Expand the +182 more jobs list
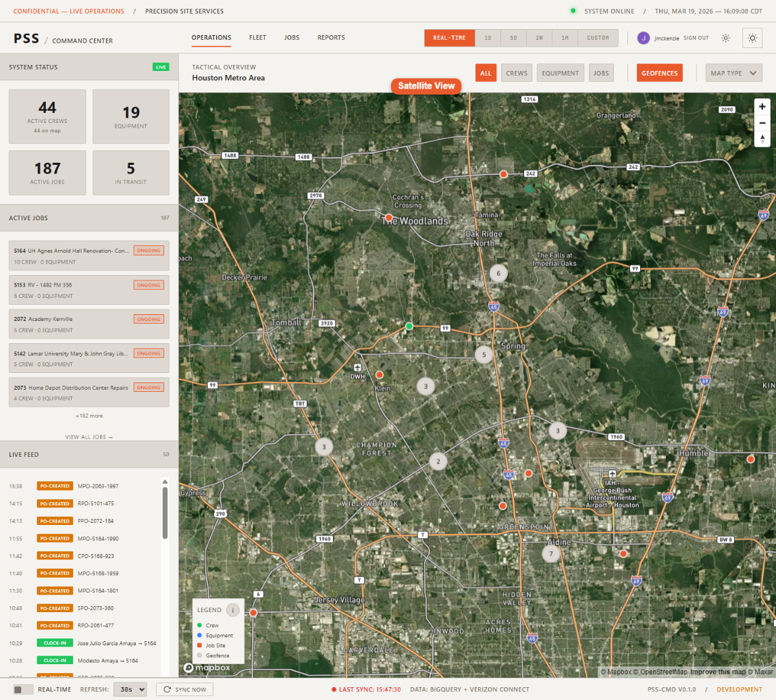The image size is (776, 700). (x=88, y=416)
